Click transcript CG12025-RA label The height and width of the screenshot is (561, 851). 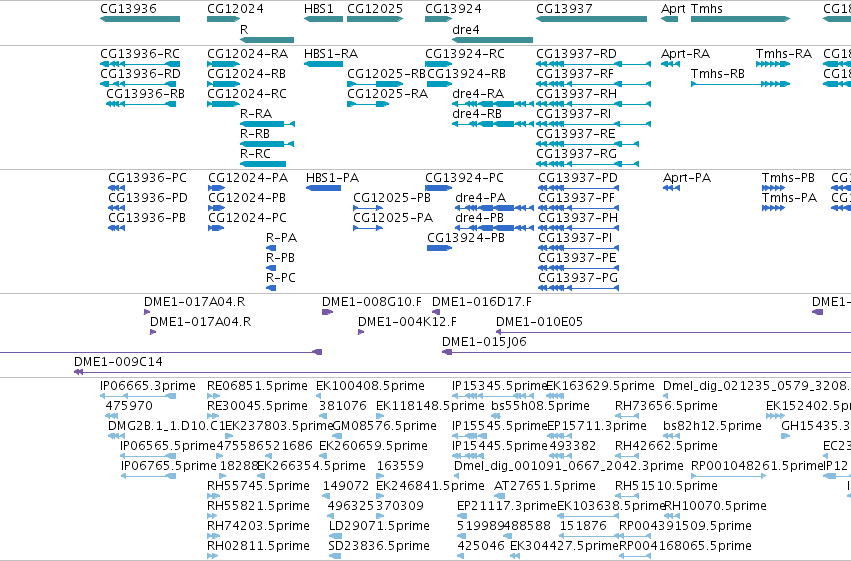coord(388,94)
